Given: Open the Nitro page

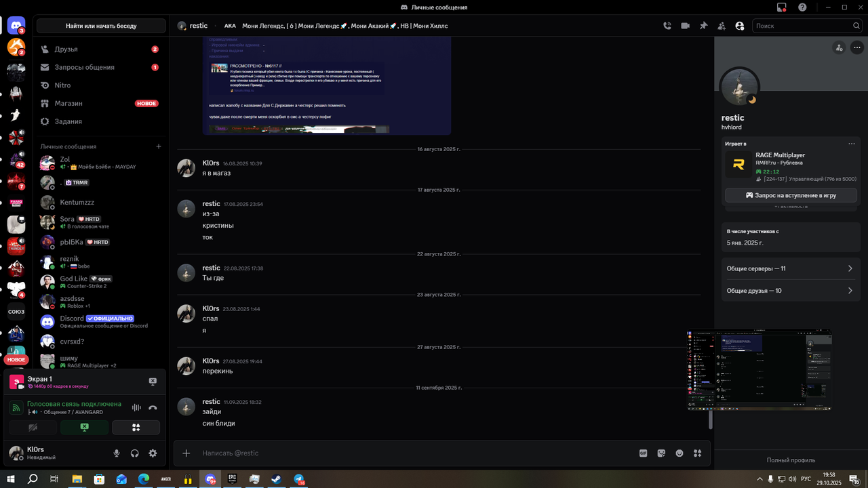Looking at the screenshot, I should coord(101,85).
